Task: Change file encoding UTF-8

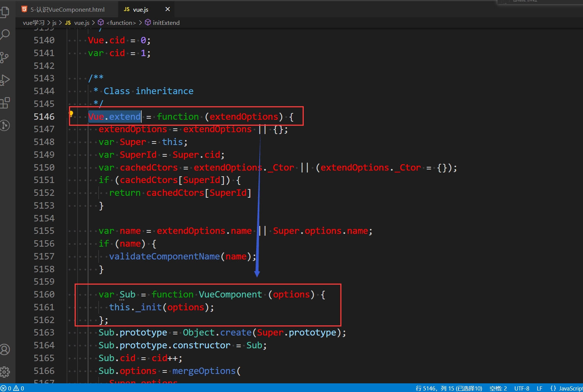Action: pyautogui.click(x=522, y=388)
